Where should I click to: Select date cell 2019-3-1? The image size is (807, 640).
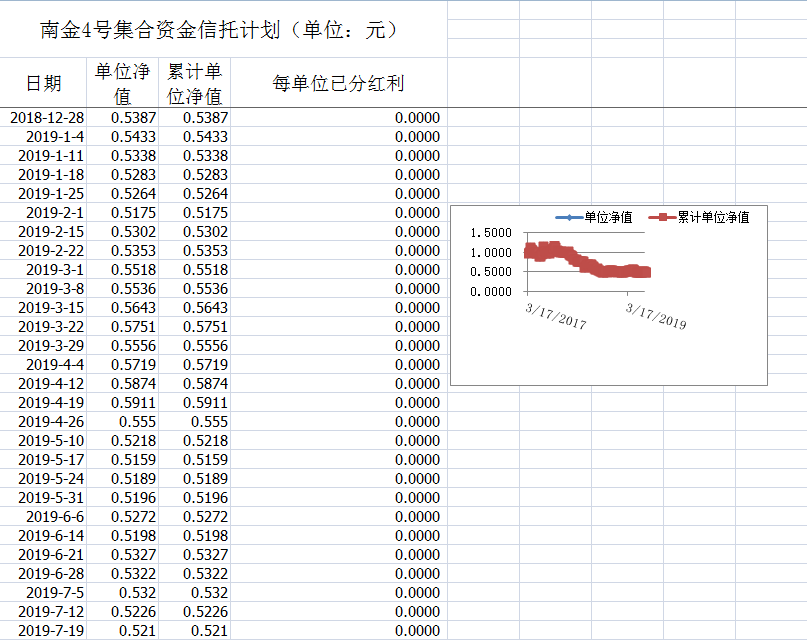[x=43, y=270]
